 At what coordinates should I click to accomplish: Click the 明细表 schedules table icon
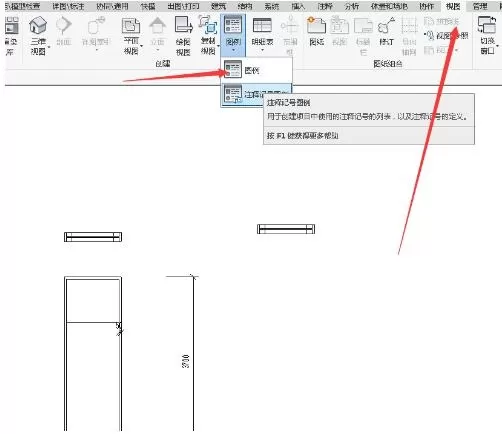click(262, 25)
